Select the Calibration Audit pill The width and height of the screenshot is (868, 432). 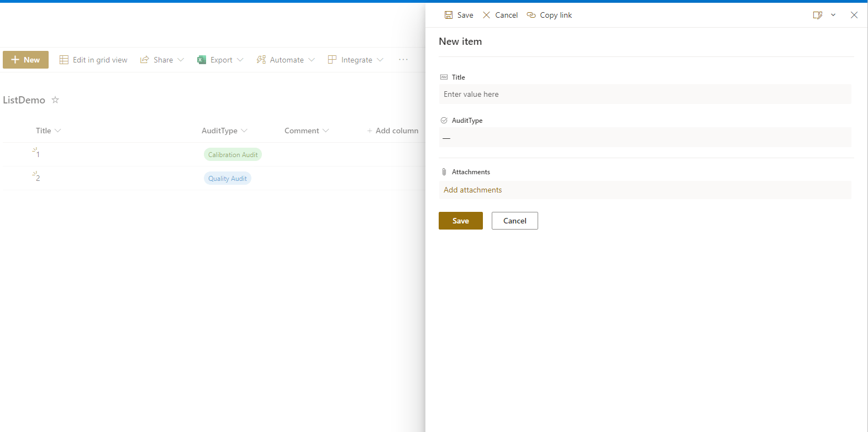tap(233, 155)
